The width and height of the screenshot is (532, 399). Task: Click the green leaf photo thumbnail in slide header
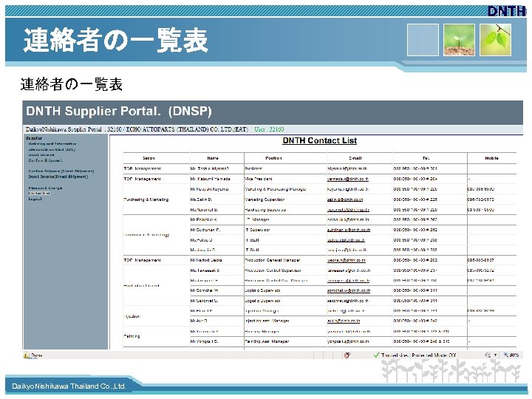[x=495, y=40]
